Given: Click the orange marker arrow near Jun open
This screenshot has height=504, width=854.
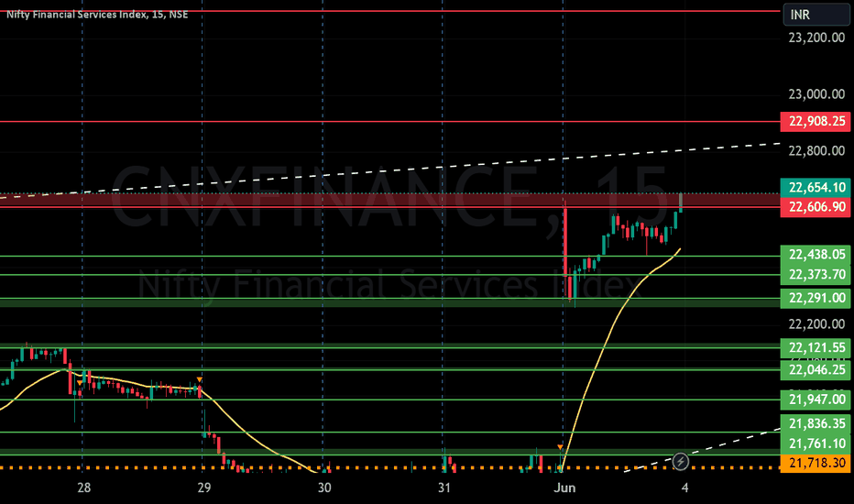Looking at the screenshot, I should pos(560,447).
